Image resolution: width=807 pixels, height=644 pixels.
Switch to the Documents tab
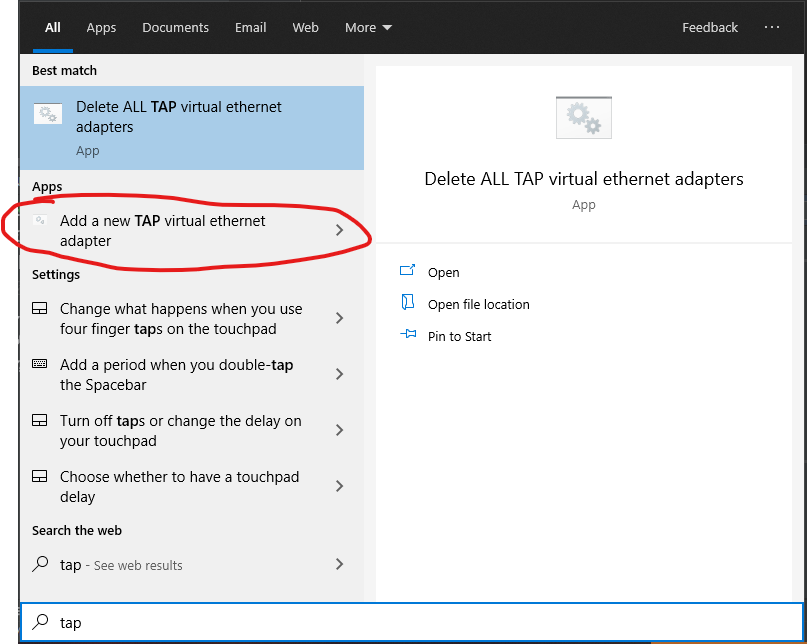(x=175, y=27)
